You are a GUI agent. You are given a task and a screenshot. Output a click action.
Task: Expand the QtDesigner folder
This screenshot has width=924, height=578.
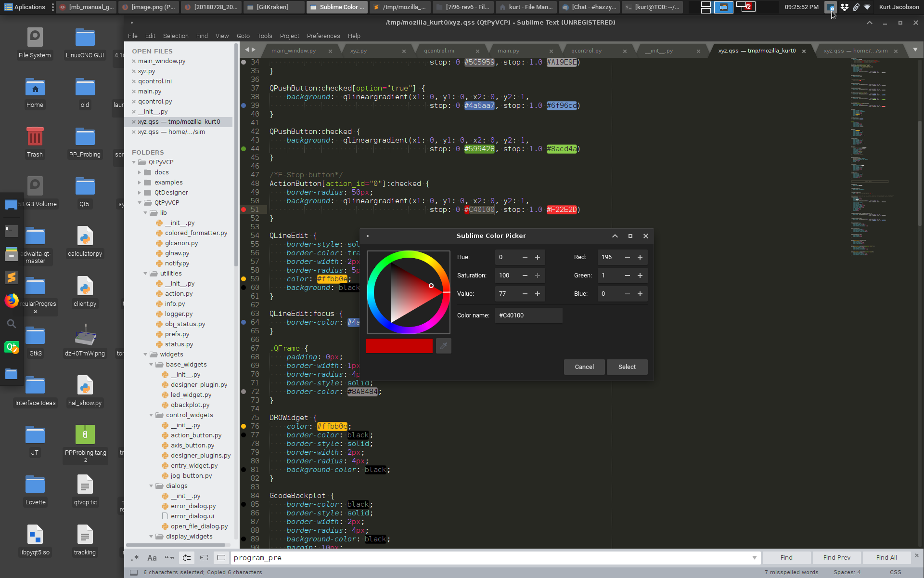tap(140, 193)
